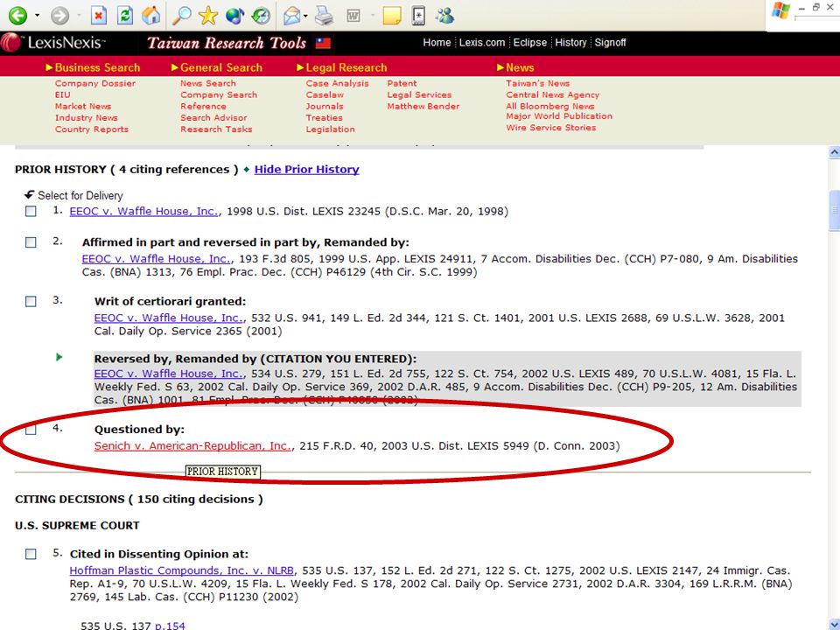Open Favorites with the star icon

[208, 15]
